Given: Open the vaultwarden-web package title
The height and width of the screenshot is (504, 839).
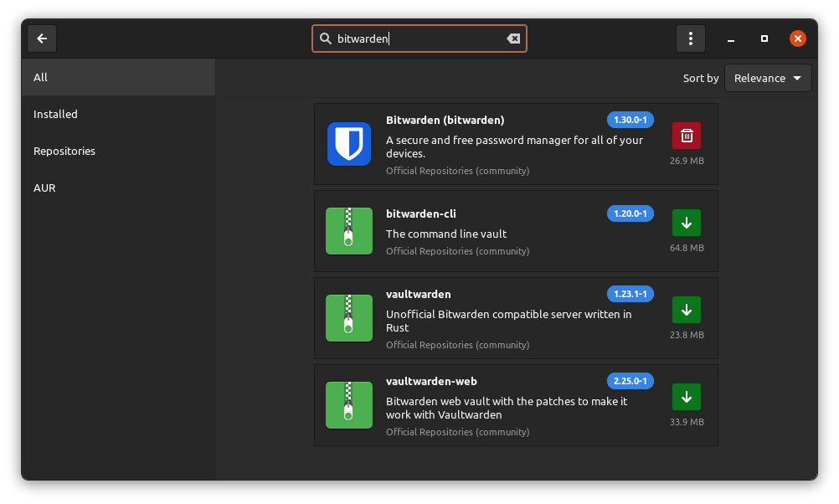Looking at the screenshot, I should point(431,382).
